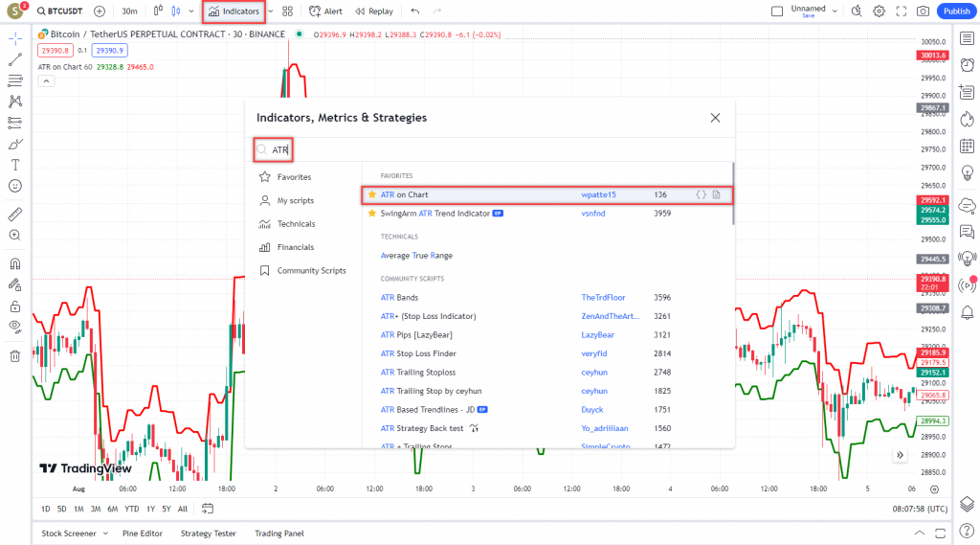Take a snapshot with the camera icon

923,11
